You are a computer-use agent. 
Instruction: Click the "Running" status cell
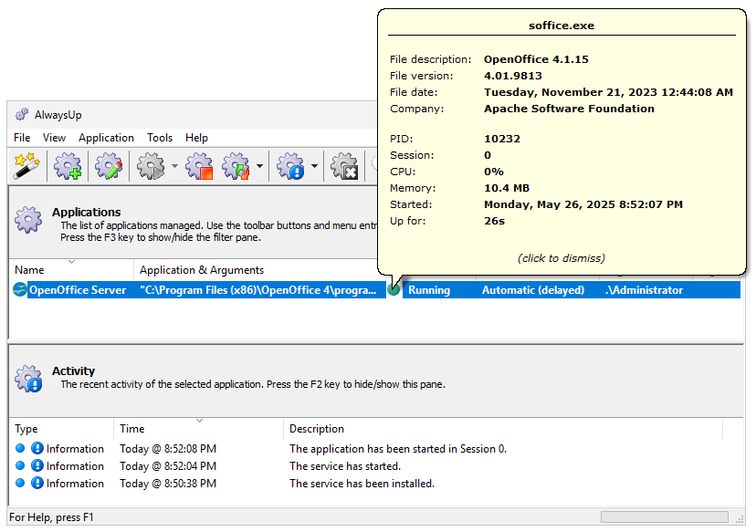429,290
